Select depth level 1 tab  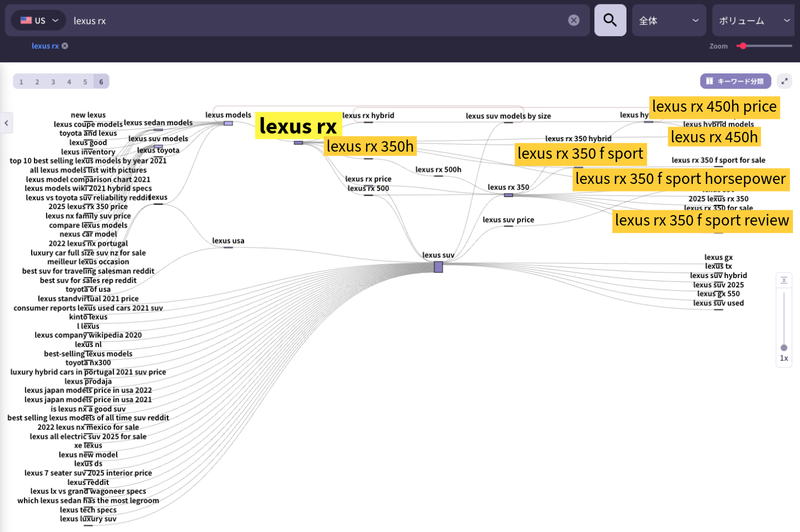point(21,82)
